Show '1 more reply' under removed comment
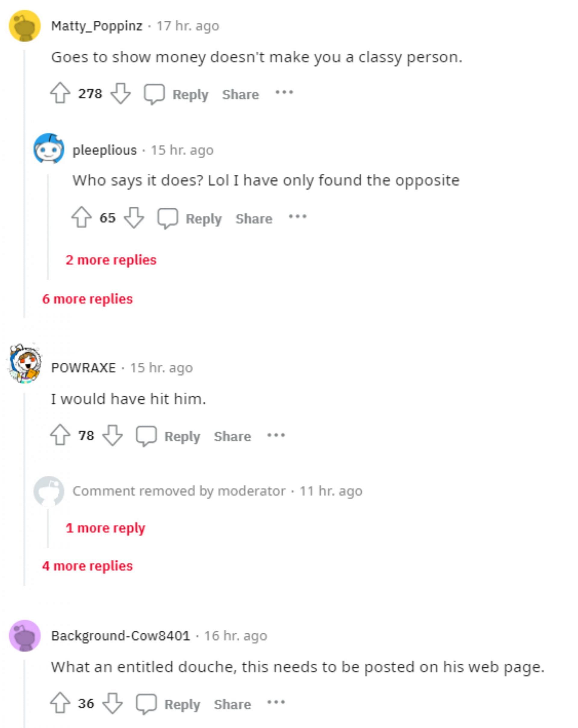 105,528
